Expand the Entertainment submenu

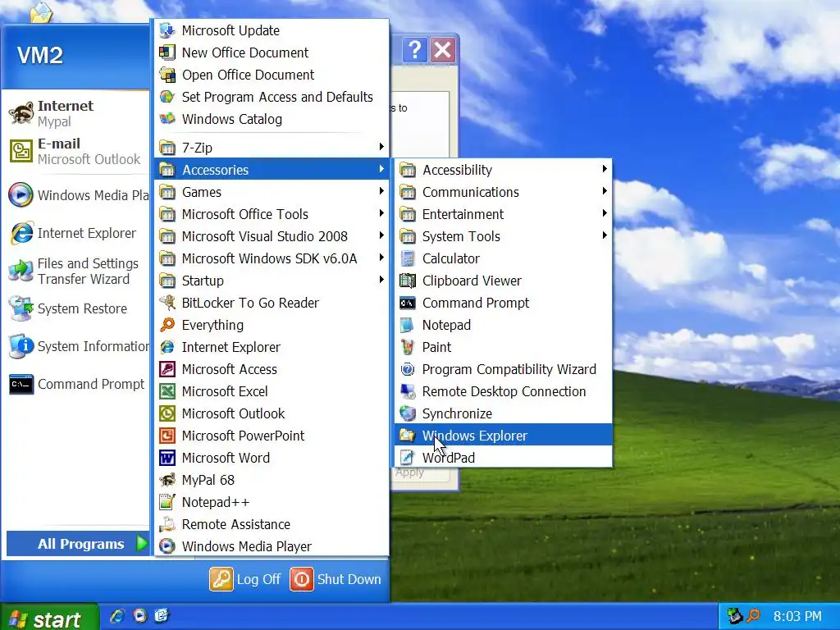point(503,214)
